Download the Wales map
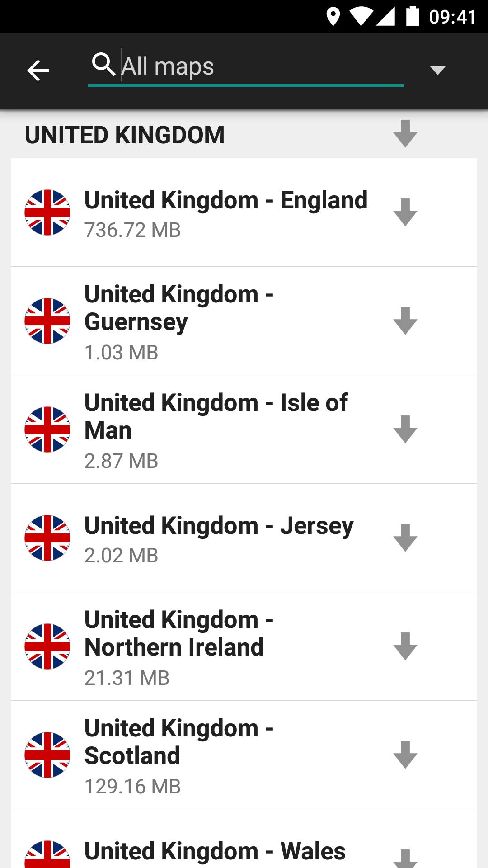 click(405, 857)
